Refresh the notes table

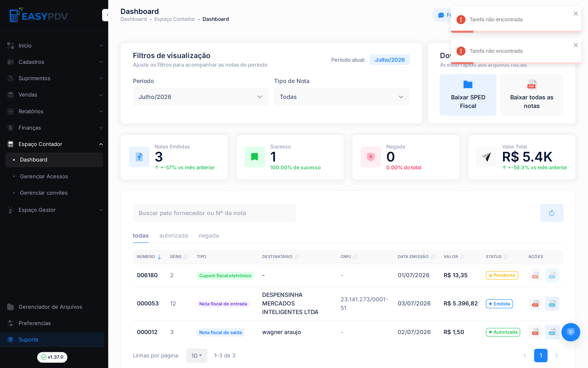pyautogui.click(x=551, y=213)
